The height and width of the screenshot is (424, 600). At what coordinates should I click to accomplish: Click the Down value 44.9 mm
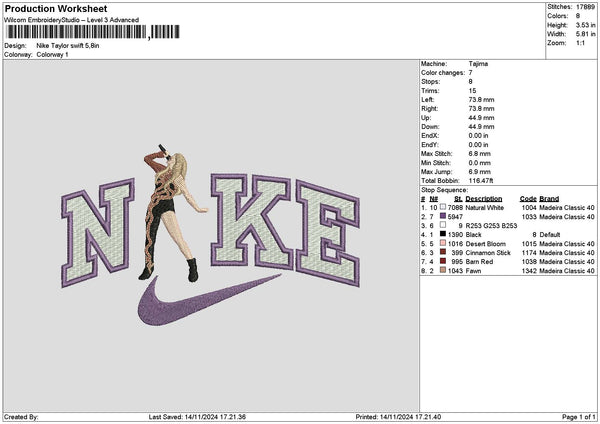click(481, 127)
